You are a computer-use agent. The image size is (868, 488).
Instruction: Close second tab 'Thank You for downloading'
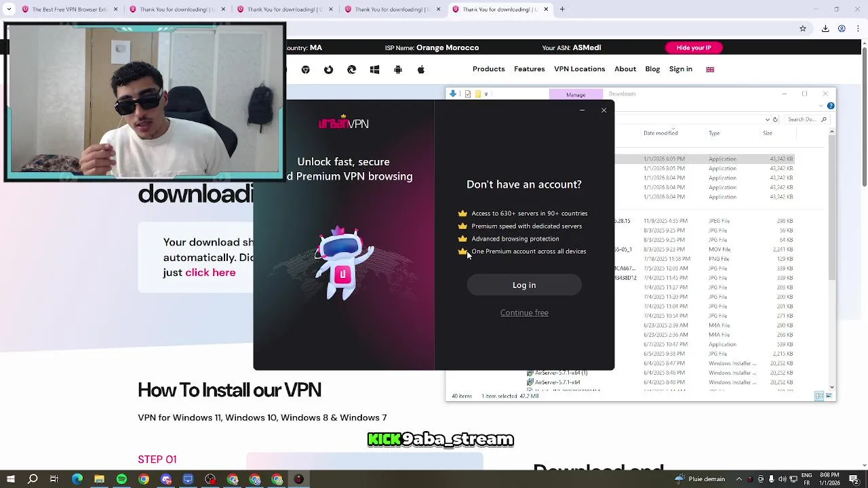[223, 9]
